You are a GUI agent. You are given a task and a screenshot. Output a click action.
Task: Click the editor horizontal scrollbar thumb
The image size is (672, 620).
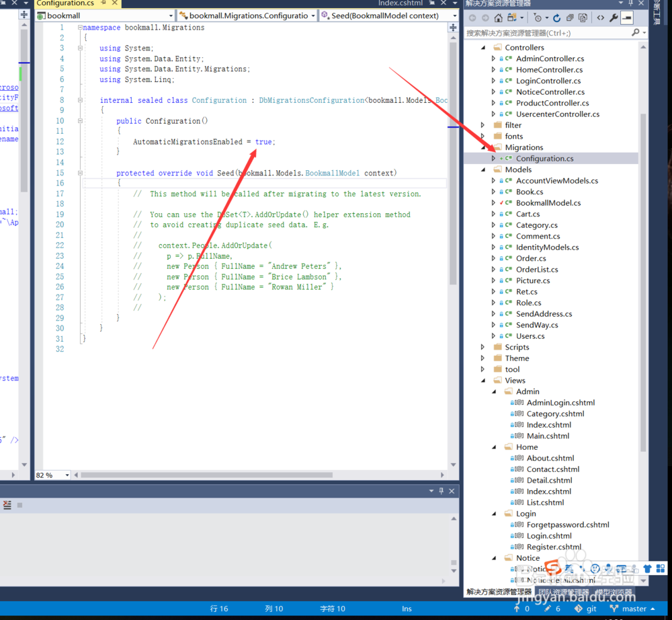pos(206,475)
